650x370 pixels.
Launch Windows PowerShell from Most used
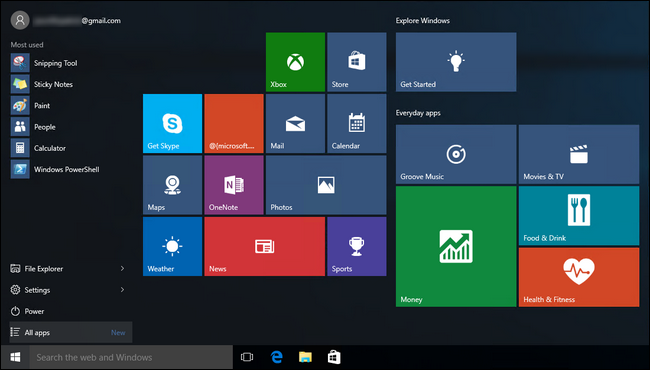[x=70, y=169]
